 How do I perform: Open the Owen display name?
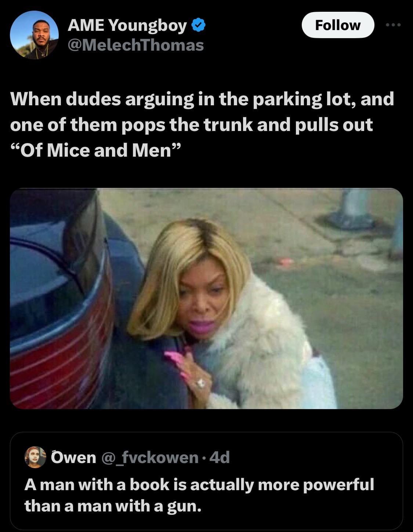point(73,457)
